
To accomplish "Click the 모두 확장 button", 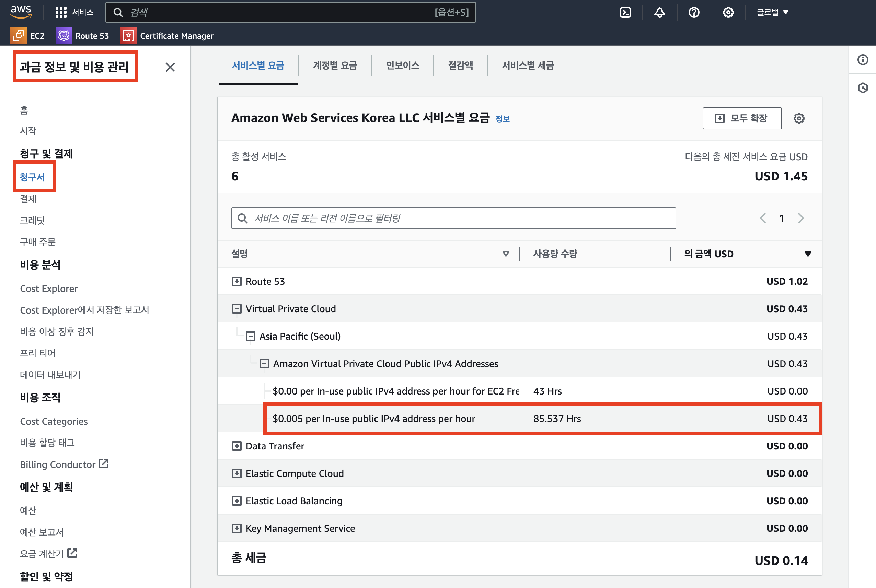I will (x=742, y=118).
